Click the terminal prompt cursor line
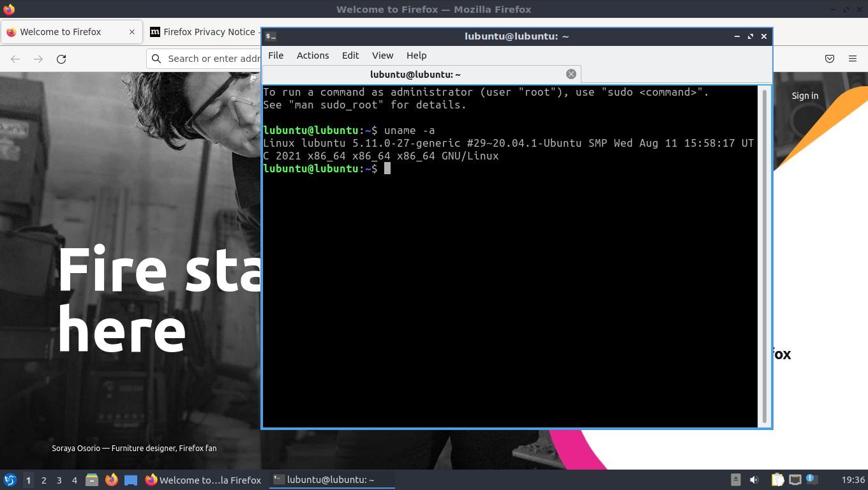 pyautogui.click(x=326, y=168)
